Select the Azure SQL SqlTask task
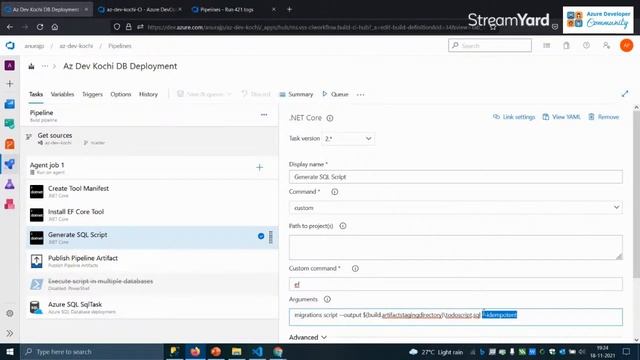 151,307
